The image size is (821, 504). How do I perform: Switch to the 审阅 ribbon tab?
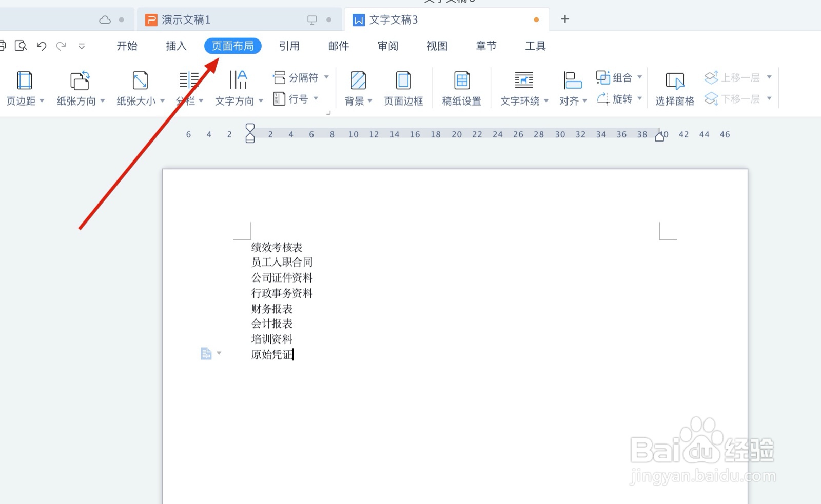pyautogui.click(x=388, y=46)
